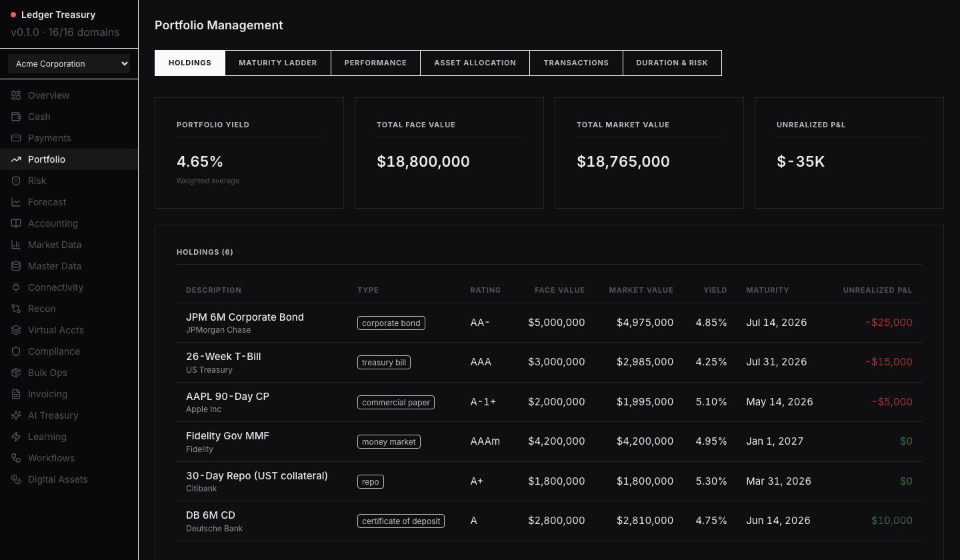Click the $18,765,000 total market value
The height and width of the screenshot is (560, 960).
click(623, 161)
